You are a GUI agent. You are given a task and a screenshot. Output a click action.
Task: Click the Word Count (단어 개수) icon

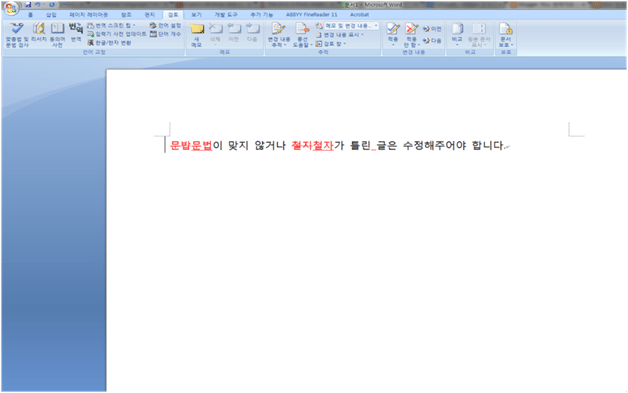pos(165,34)
